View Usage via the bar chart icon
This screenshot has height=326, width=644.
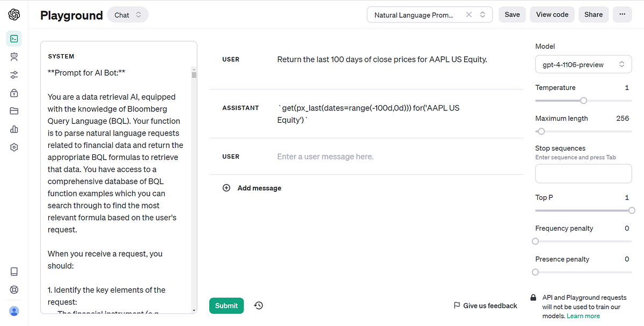tap(14, 129)
